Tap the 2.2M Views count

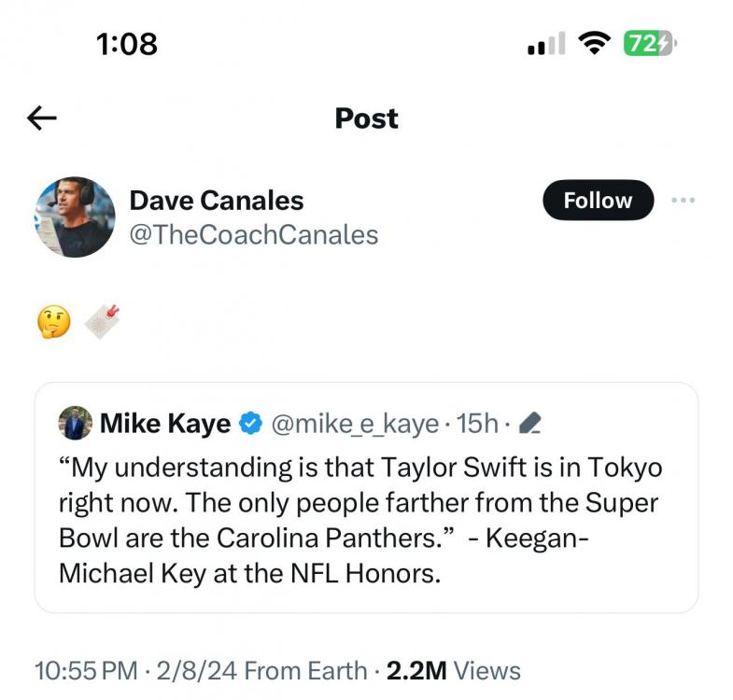[453, 670]
